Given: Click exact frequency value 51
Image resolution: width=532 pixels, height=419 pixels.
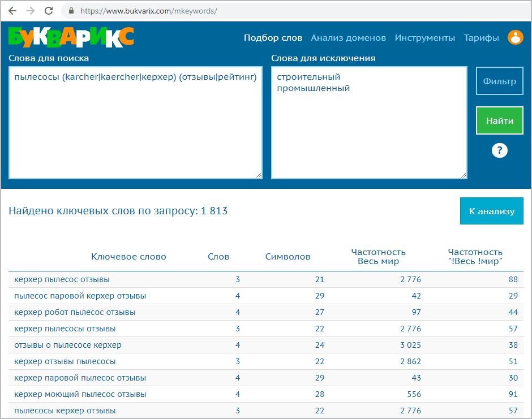Looking at the screenshot, I should point(513,361).
